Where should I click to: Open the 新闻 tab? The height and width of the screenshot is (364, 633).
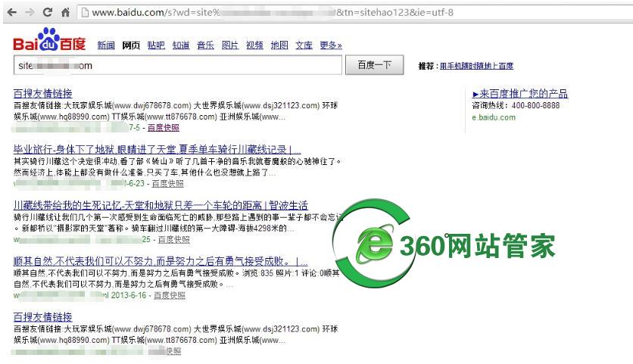106,45
